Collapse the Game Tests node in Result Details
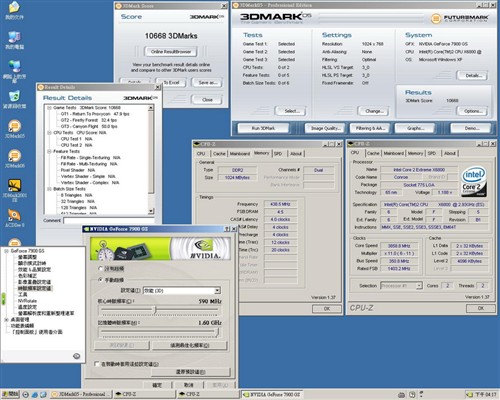The width and height of the screenshot is (500, 400). point(49,108)
